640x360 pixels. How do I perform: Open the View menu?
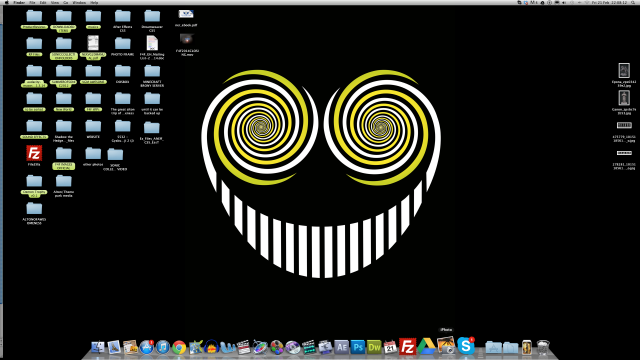point(55,2)
